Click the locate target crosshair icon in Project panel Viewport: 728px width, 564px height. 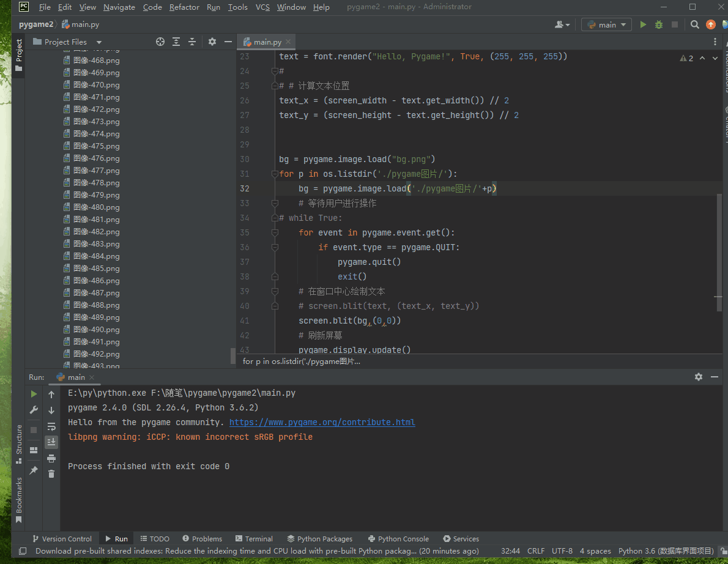pos(160,42)
